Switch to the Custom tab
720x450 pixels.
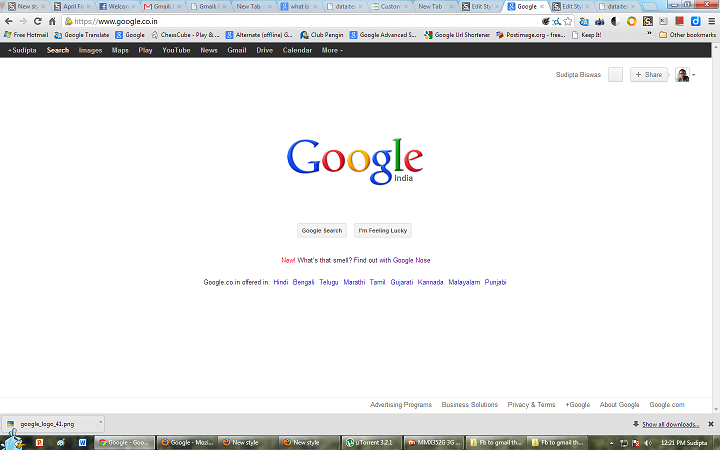coord(390,6)
